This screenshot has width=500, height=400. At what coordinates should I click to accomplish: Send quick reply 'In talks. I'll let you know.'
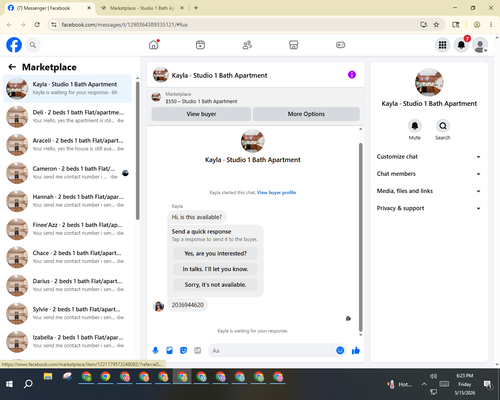pyautogui.click(x=215, y=269)
